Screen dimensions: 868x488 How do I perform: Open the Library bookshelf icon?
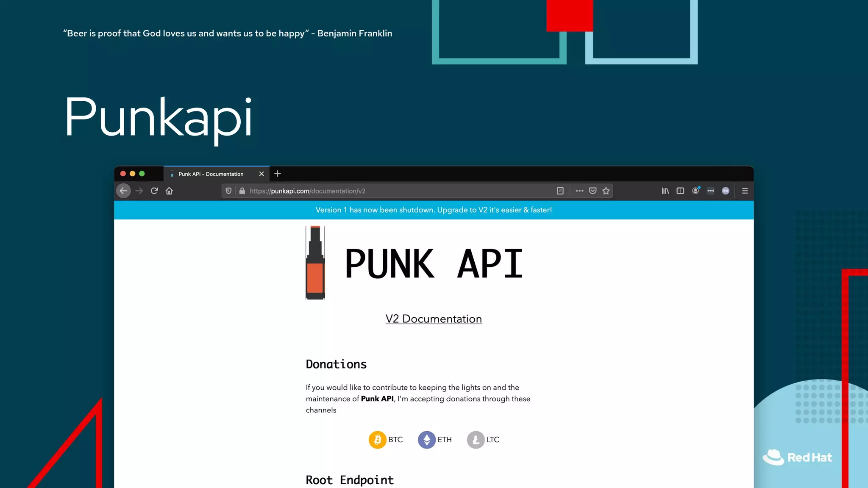tap(665, 191)
